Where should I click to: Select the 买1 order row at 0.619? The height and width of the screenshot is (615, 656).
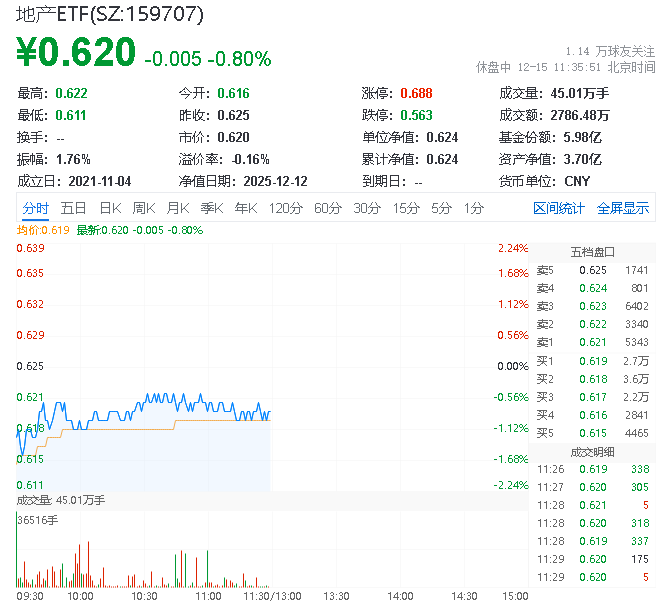(x=592, y=361)
